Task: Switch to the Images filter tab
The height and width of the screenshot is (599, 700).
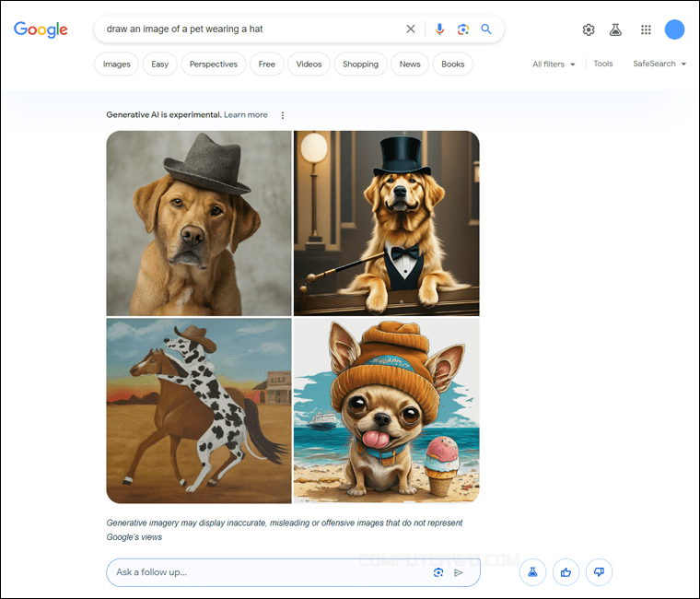Action: coord(117,64)
